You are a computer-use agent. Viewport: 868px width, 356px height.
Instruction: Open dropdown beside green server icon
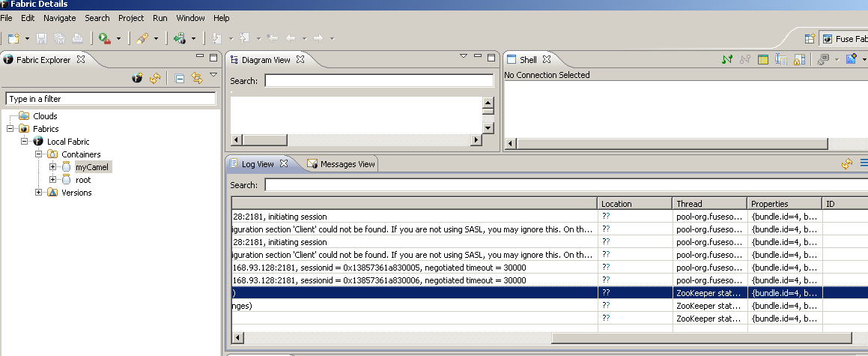point(193,39)
